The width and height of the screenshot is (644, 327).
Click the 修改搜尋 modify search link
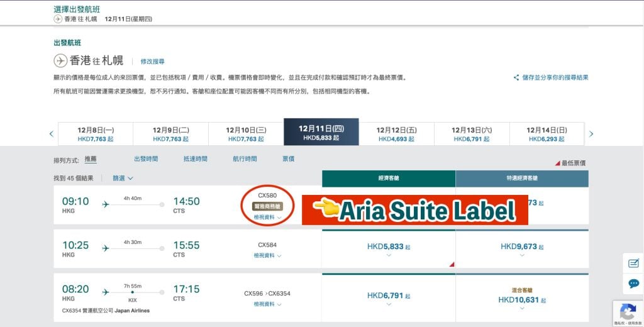click(x=152, y=62)
